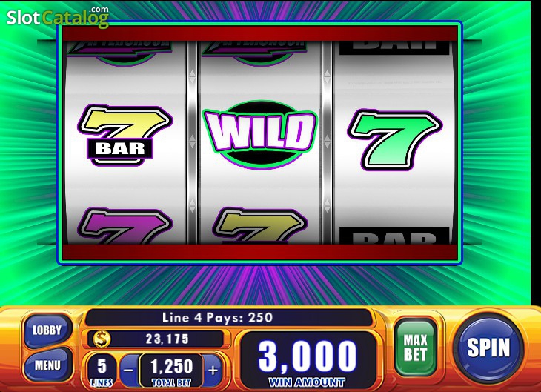Open the MENU button
The image size is (541, 392).
click(x=47, y=365)
